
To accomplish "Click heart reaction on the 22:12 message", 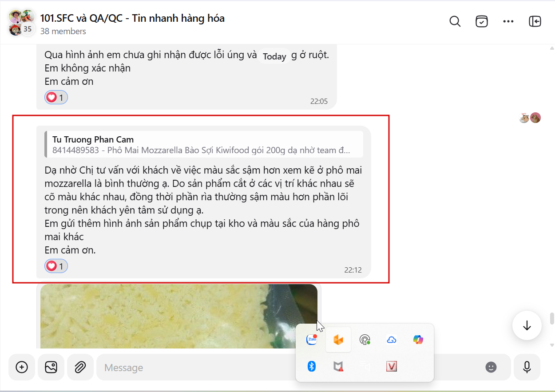I will coord(56,266).
